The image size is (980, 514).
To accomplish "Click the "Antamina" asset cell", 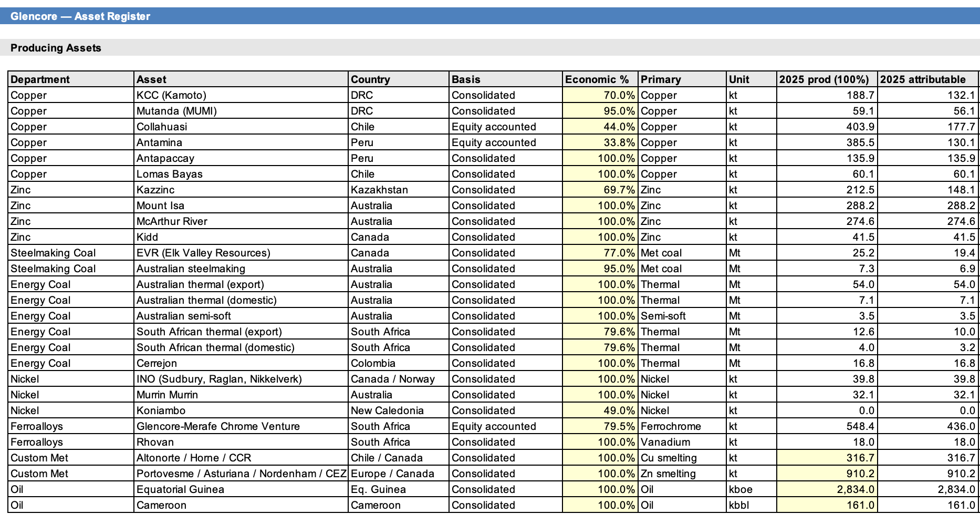I will coord(241,142).
